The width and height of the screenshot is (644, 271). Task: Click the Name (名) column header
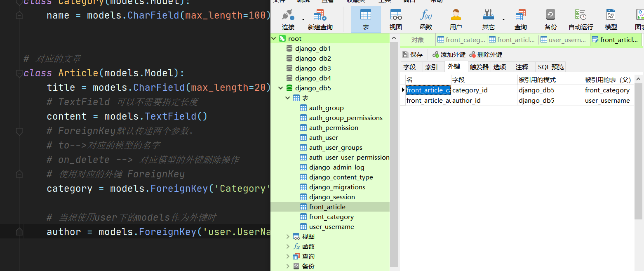pyautogui.click(x=428, y=80)
